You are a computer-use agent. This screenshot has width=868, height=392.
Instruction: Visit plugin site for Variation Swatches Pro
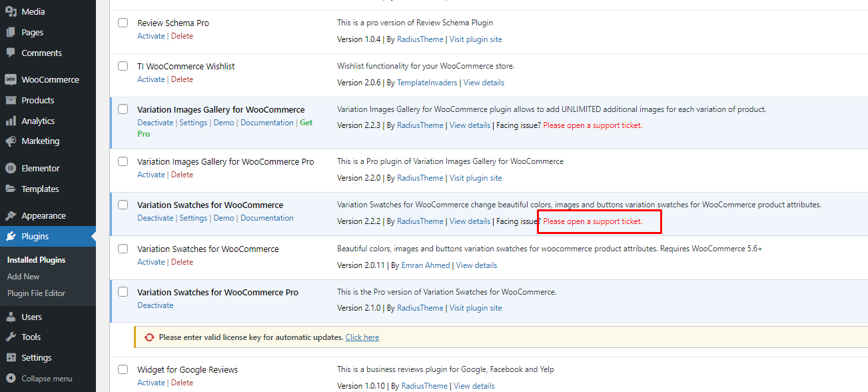[x=476, y=308]
